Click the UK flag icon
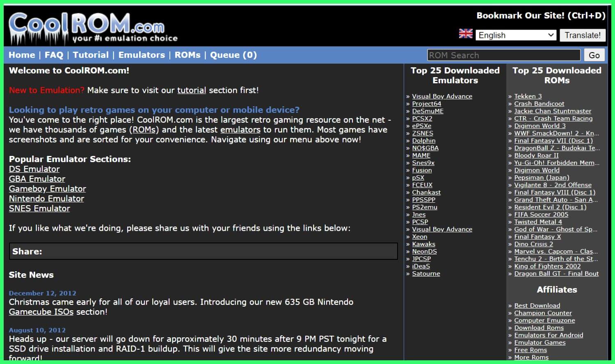The image size is (615, 364). (x=466, y=34)
